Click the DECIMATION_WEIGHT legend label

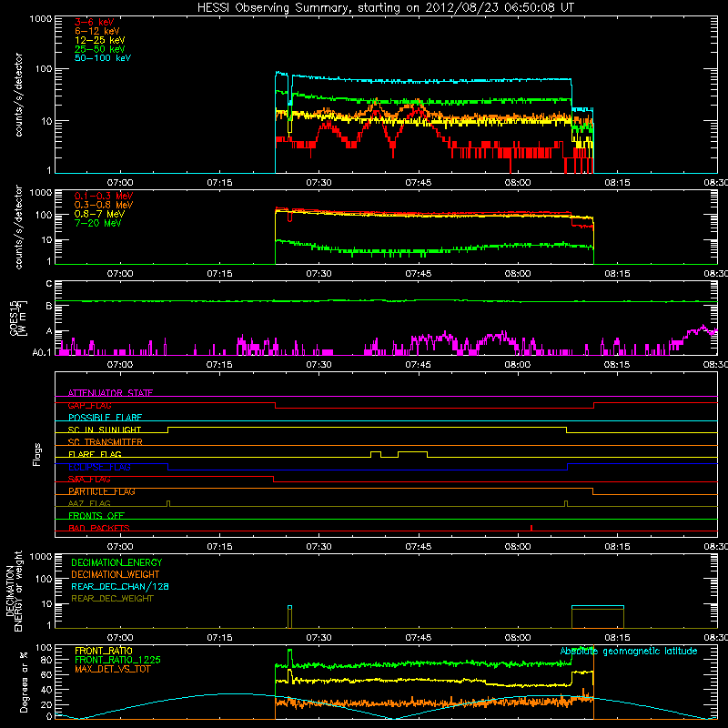tap(116, 574)
